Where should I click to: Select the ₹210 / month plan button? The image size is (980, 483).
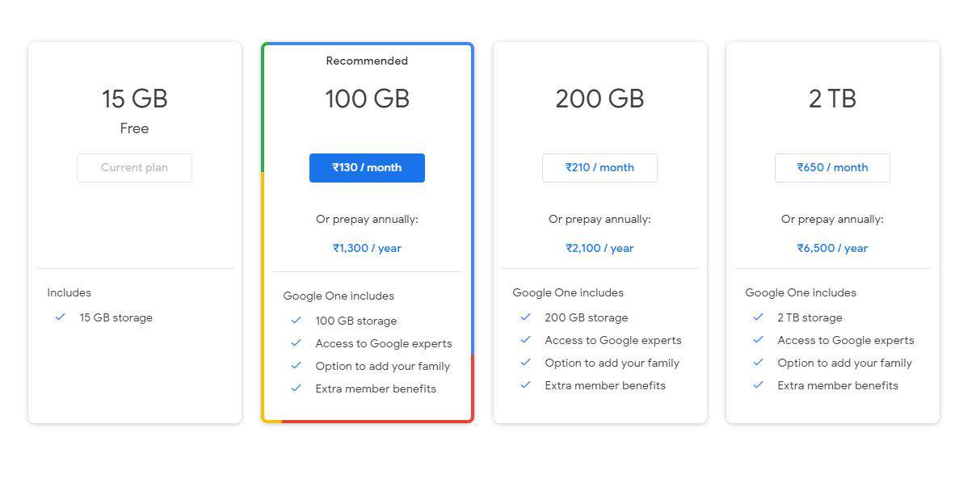[599, 167]
